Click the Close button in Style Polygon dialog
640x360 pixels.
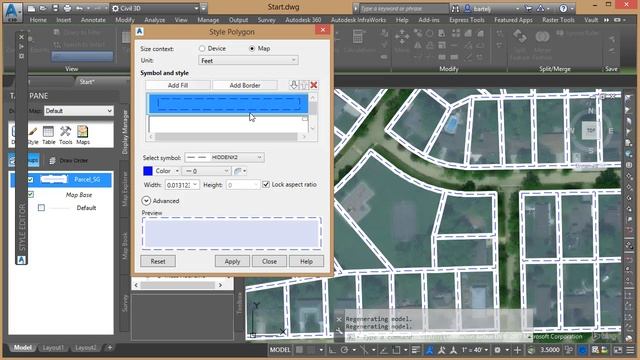[269, 261]
